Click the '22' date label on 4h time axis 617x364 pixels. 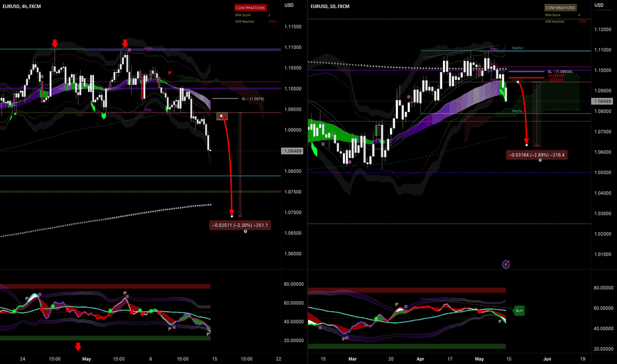coord(279,359)
